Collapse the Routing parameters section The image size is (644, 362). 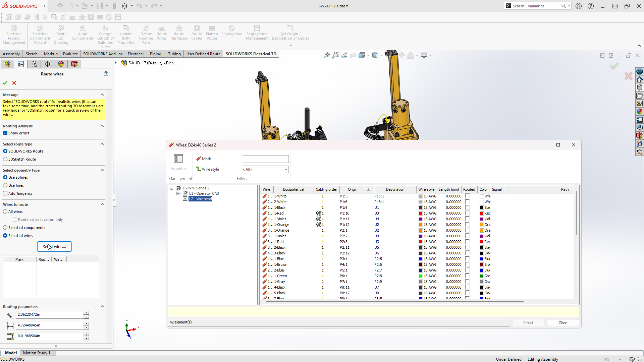pos(102,306)
